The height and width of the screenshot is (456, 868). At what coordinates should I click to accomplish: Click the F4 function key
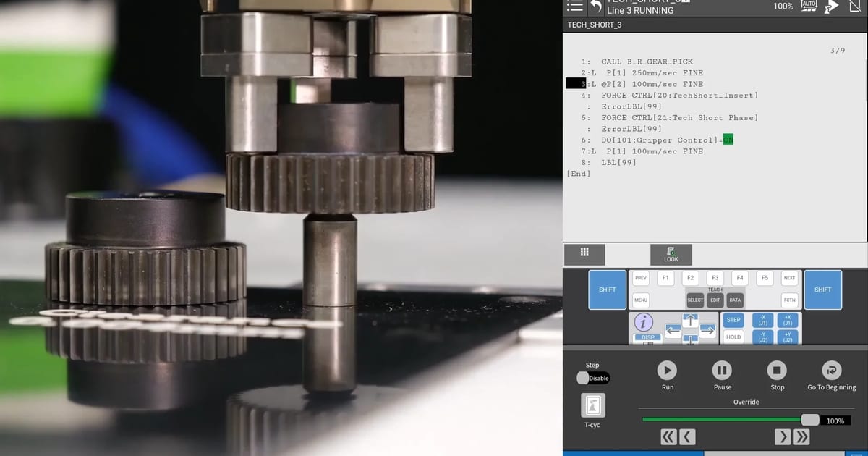[x=739, y=278]
